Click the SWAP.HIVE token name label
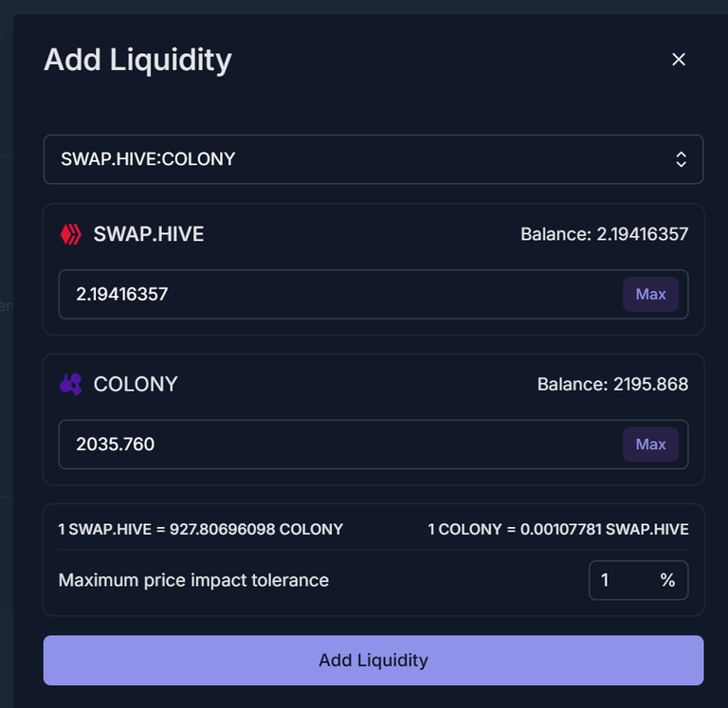The height and width of the screenshot is (708, 728). point(149,234)
